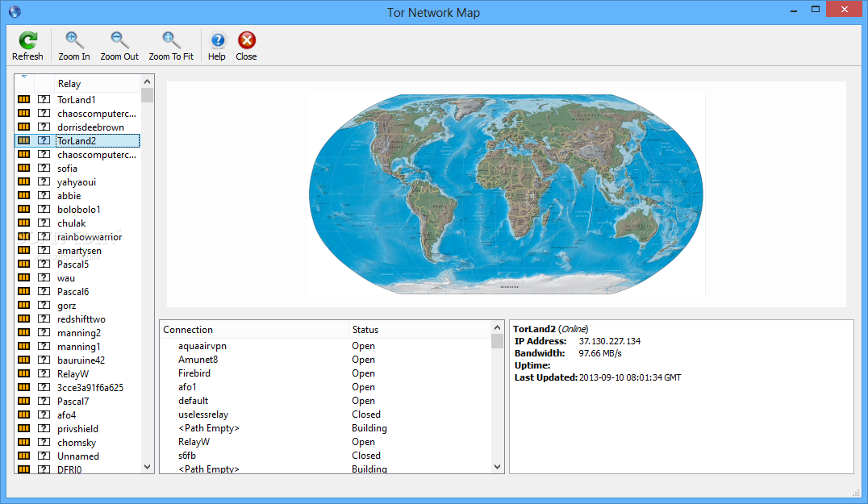Select the 3cce3a91f6a625 relay
Image resolution: width=868 pixels, height=504 pixels.
(90, 387)
